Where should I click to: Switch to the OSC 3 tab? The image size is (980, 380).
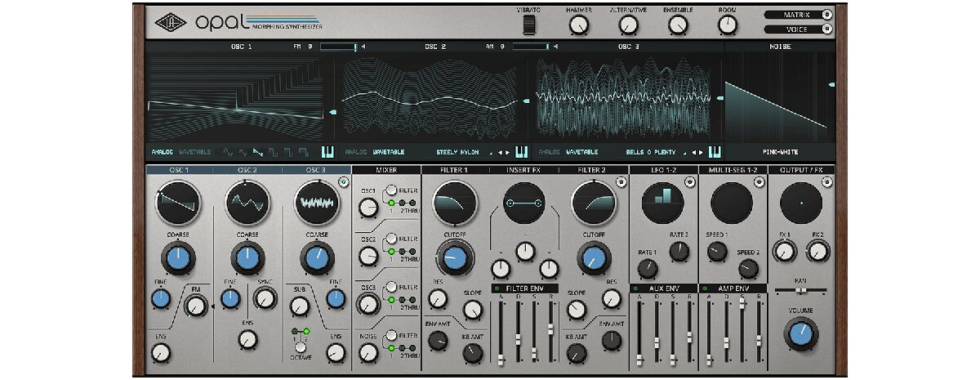coord(317,170)
